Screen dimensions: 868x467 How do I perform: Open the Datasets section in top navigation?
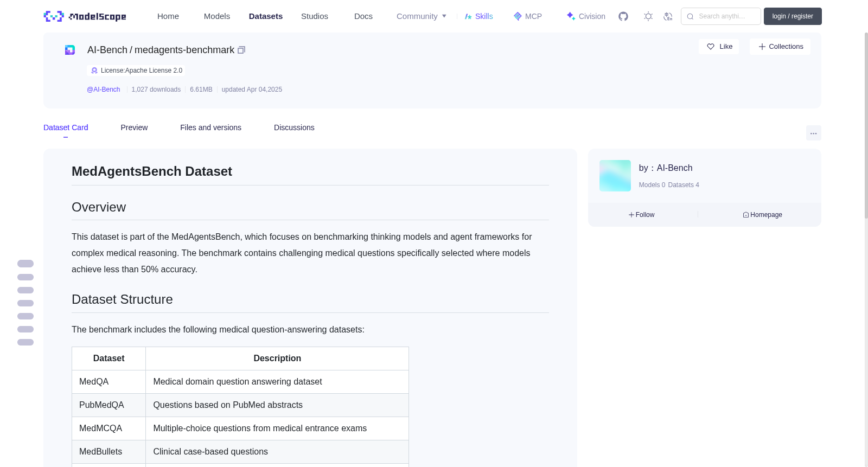(266, 16)
